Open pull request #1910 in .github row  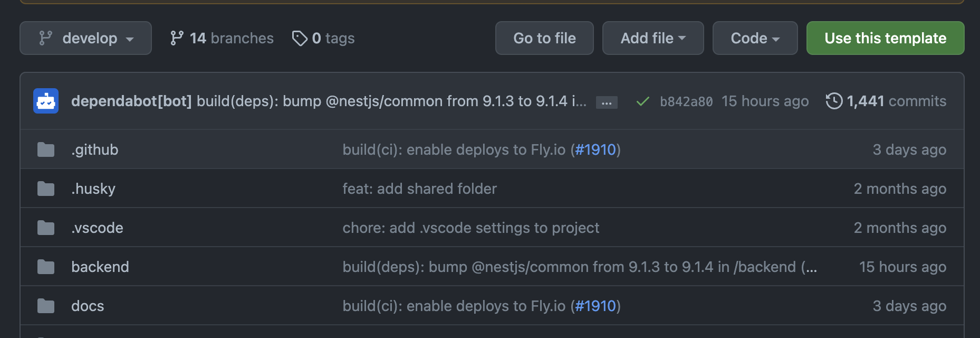point(595,150)
